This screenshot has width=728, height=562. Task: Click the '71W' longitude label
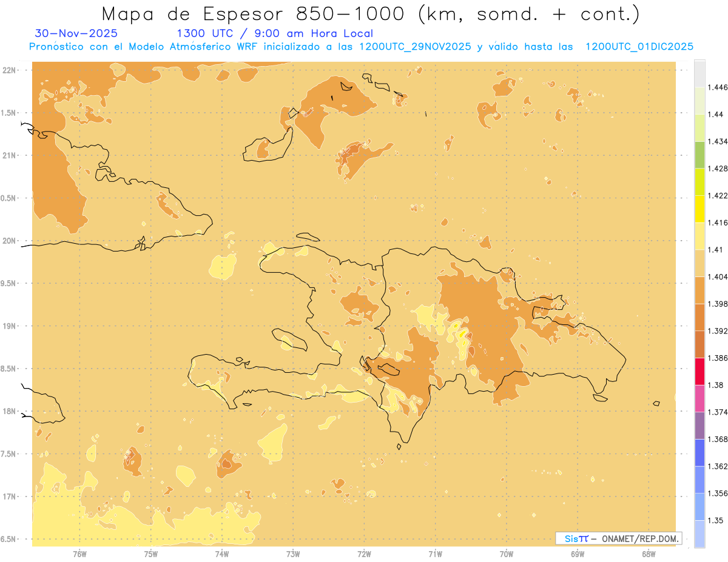[x=435, y=554]
